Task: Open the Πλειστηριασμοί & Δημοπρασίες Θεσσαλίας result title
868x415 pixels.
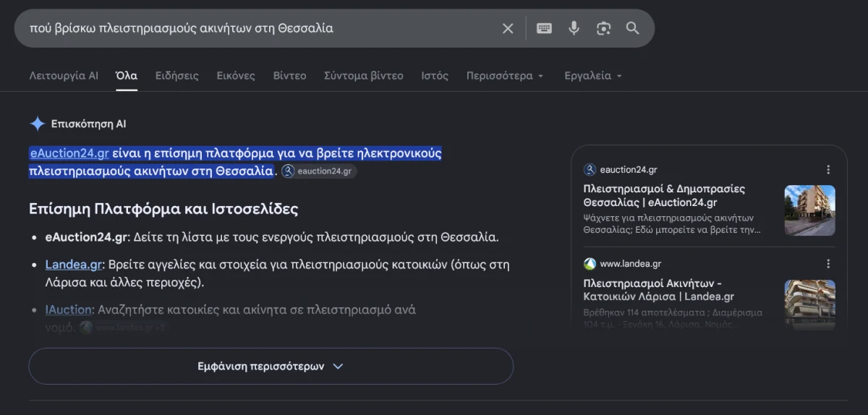Action: point(664,196)
